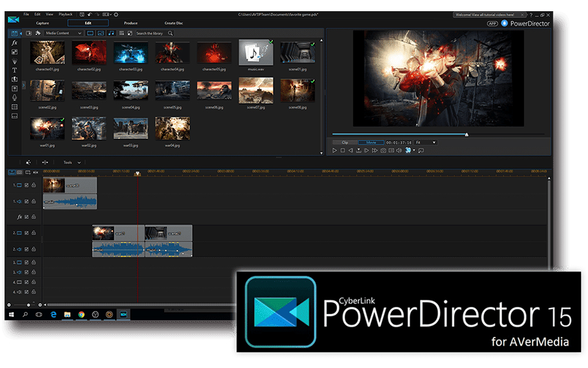Uncheck video track 1 enable checkbox

click(x=26, y=185)
